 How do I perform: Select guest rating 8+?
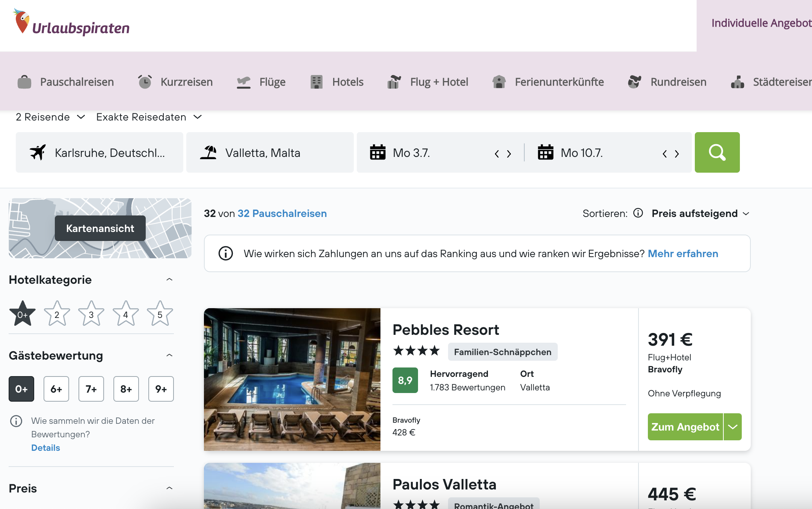(x=126, y=389)
